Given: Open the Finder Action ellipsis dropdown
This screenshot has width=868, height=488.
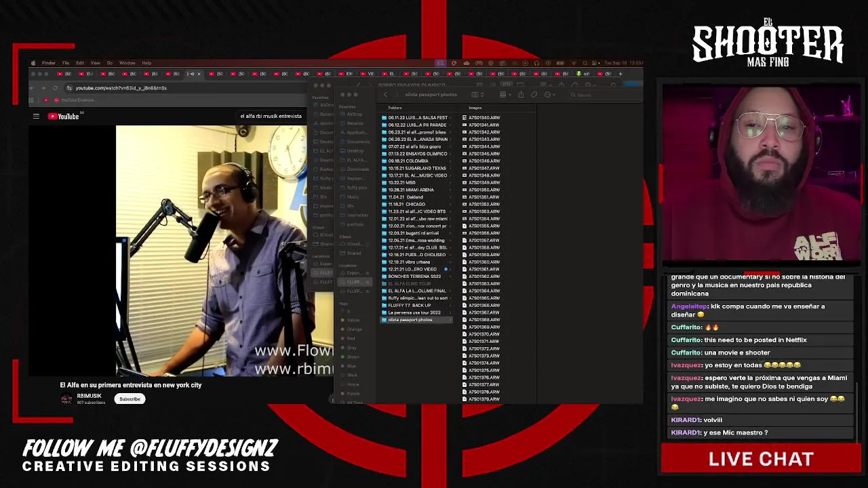Looking at the screenshot, I should click(x=549, y=95).
